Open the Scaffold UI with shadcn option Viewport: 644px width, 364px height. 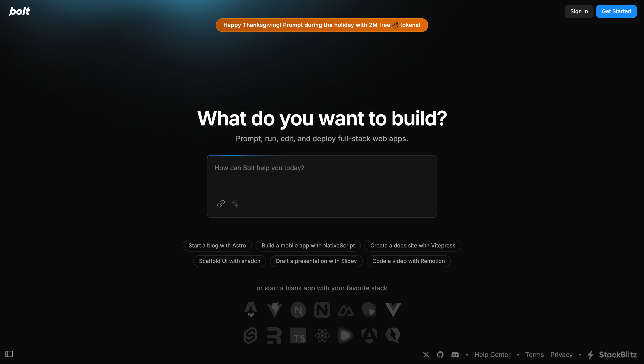click(230, 261)
